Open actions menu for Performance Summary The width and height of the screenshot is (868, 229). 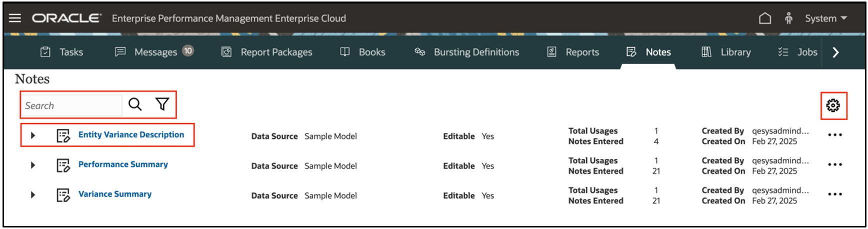tap(834, 164)
